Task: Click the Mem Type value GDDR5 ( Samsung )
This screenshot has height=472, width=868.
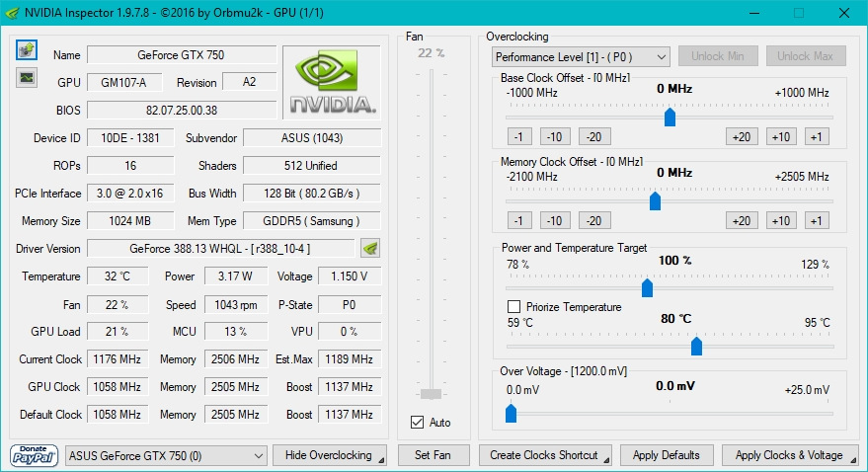Action: click(x=312, y=221)
